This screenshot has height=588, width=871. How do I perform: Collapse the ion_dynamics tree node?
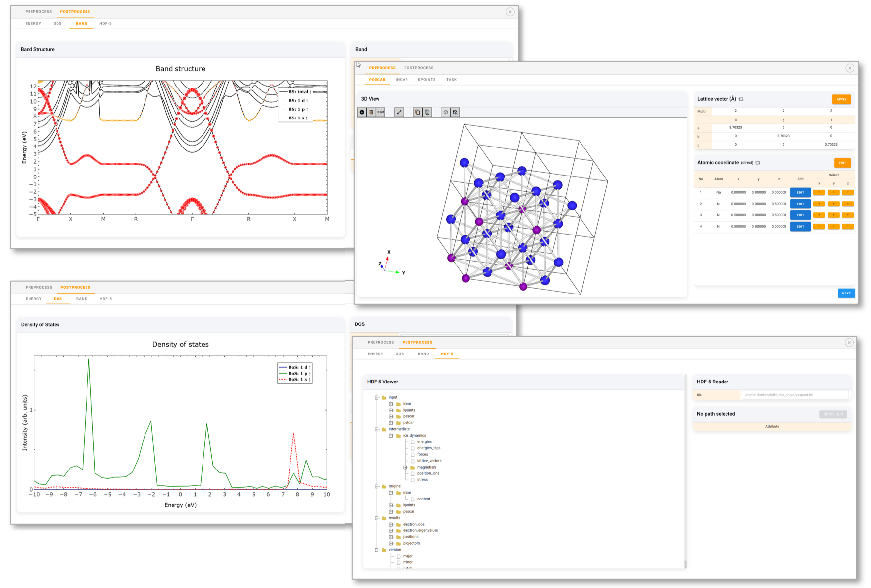pyautogui.click(x=391, y=436)
